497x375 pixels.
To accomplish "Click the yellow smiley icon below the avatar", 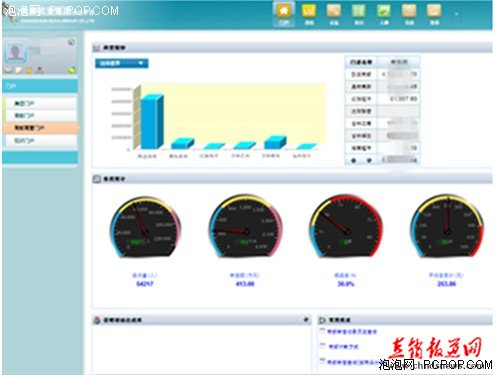I will coord(29,70).
